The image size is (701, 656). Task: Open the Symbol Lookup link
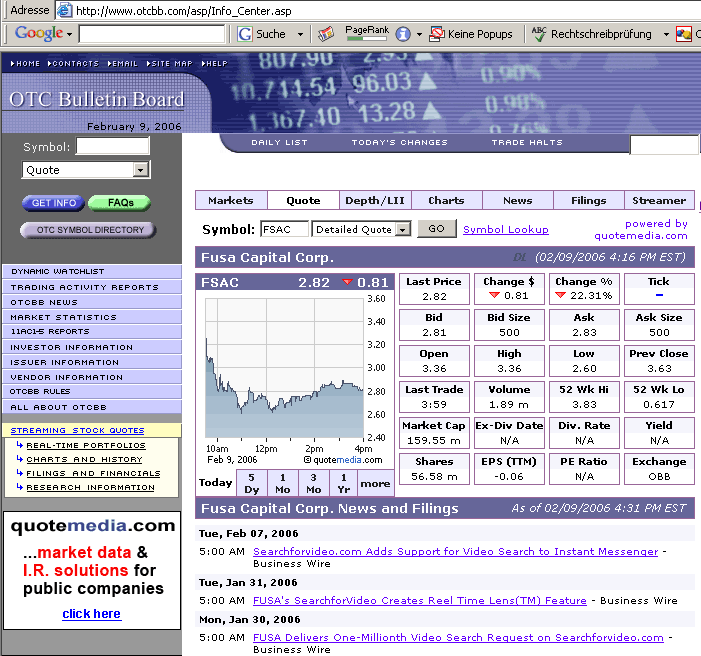505,229
